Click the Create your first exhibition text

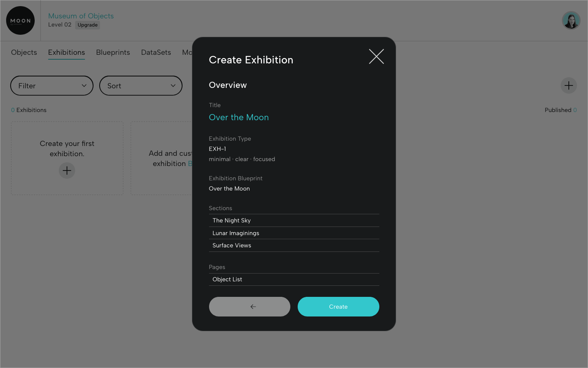point(67,148)
